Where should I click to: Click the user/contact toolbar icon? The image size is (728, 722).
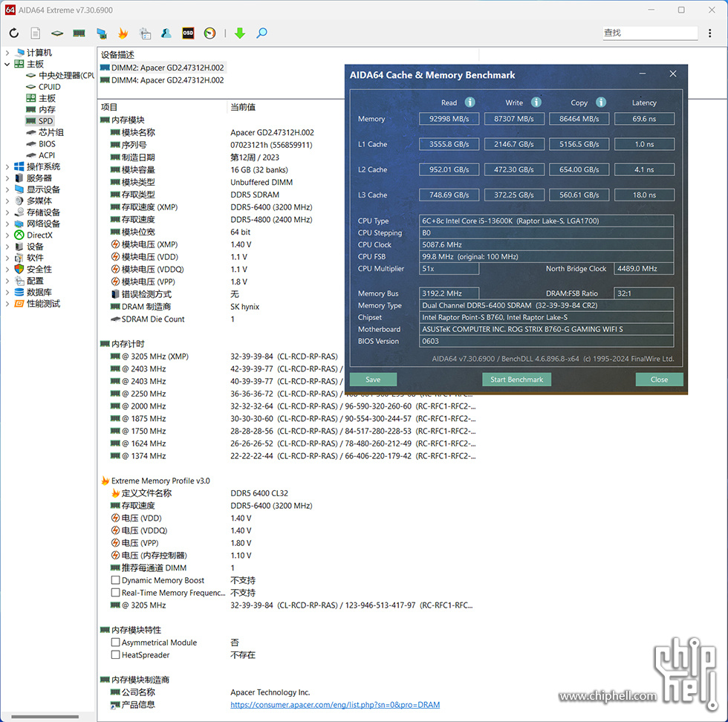pyautogui.click(x=166, y=33)
